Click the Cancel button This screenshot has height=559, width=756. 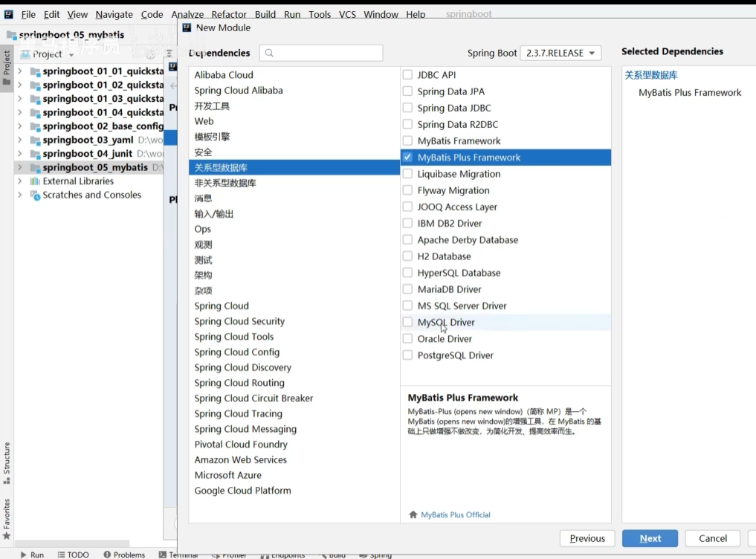713,538
